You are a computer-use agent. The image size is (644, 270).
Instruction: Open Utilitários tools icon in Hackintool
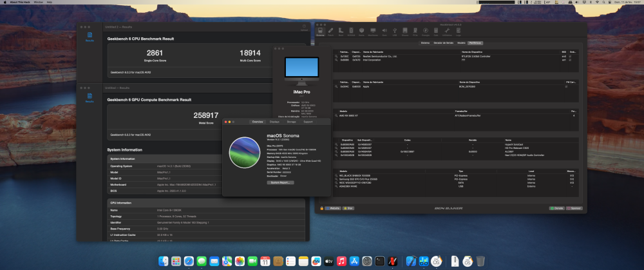[x=448, y=31]
